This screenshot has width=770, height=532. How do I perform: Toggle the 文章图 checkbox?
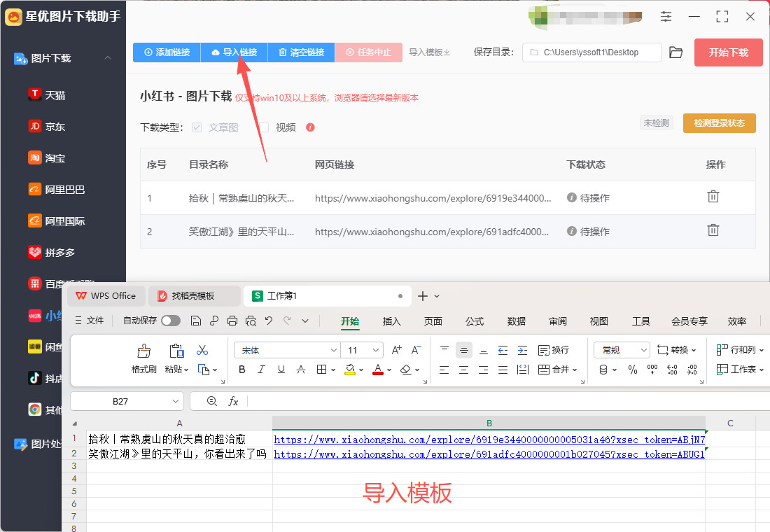click(197, 127)
